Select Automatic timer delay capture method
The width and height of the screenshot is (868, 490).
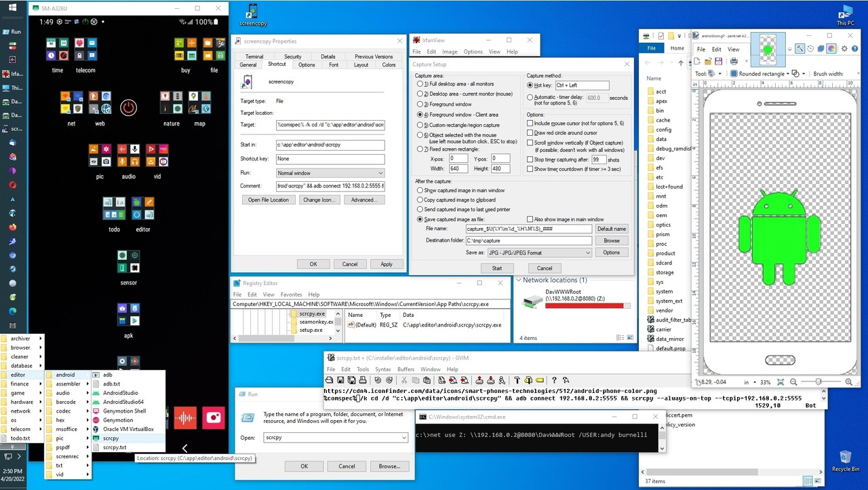point(530,98)
